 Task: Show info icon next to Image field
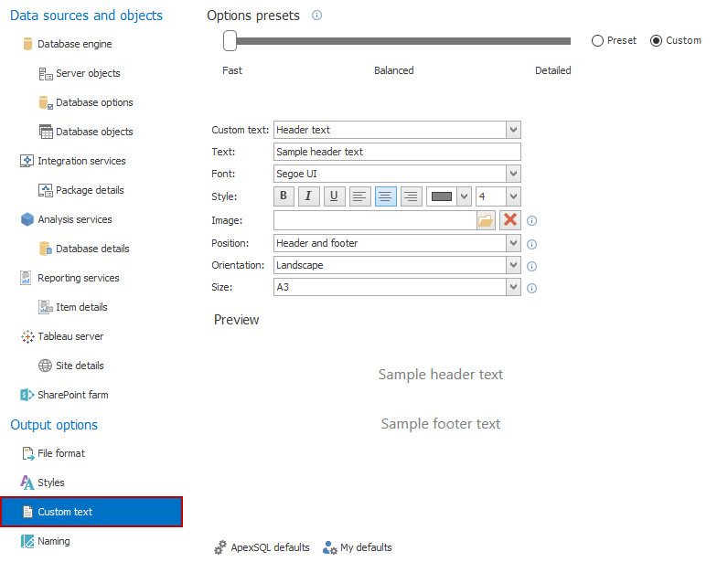(x=532, y=221)
